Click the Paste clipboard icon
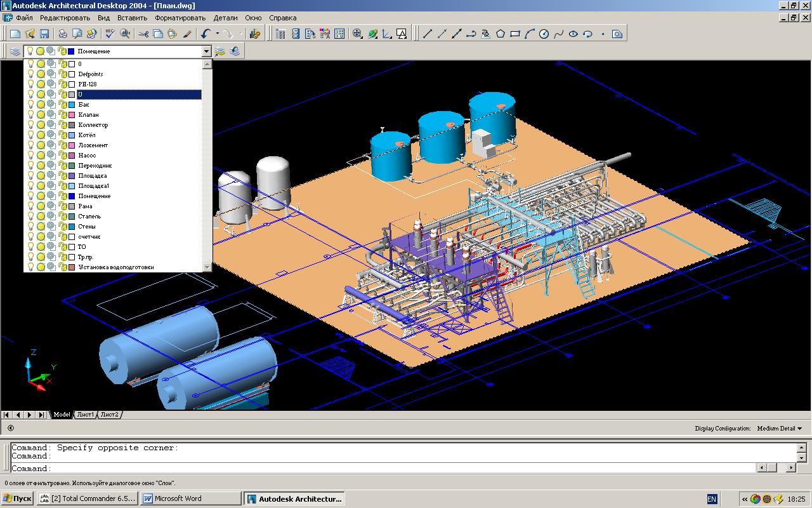Viewport: 812px width, 508px height. (x=173, y=34)
